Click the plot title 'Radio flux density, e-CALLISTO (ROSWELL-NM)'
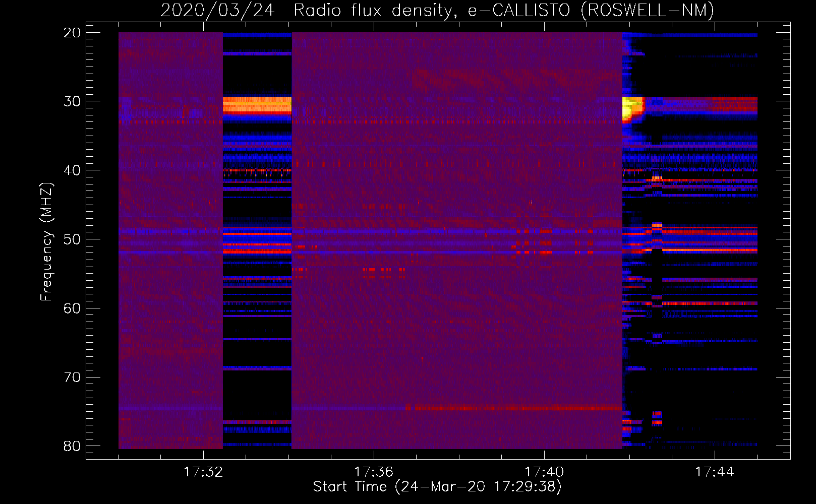The width and height of the screenshot is (816, 504). [503, 10]
